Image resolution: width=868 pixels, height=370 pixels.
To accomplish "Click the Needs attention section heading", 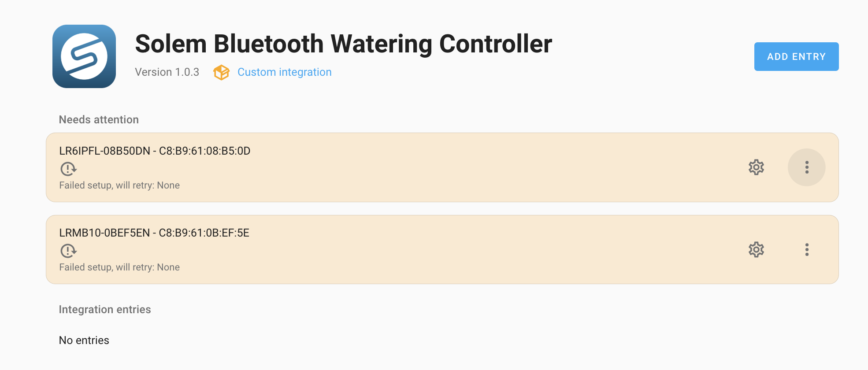I will [x=99, y=120].
